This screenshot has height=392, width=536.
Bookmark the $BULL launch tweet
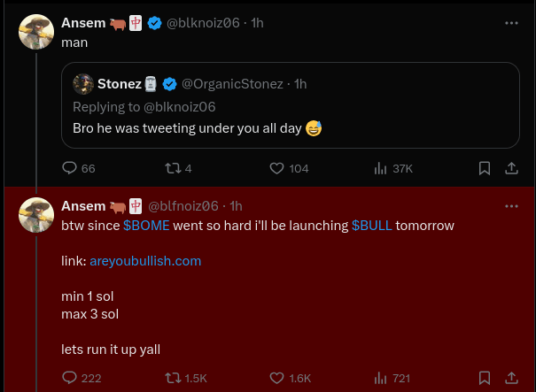pos(485,378)
